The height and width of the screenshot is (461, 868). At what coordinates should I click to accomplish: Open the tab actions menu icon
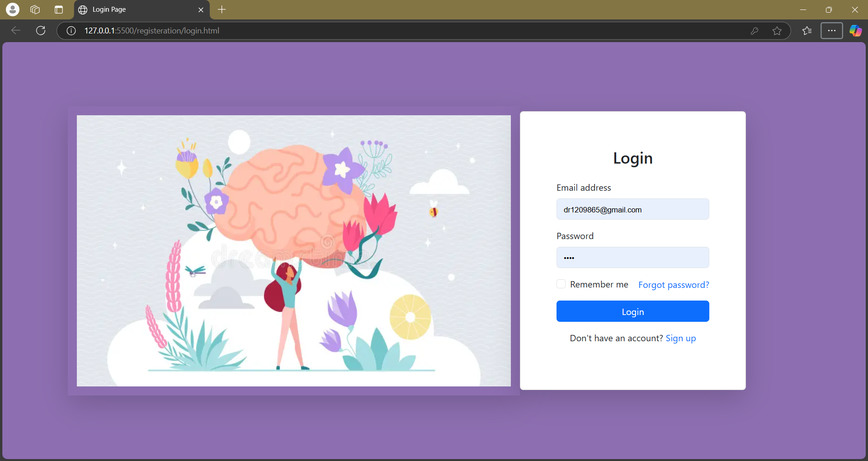(59, 9)
